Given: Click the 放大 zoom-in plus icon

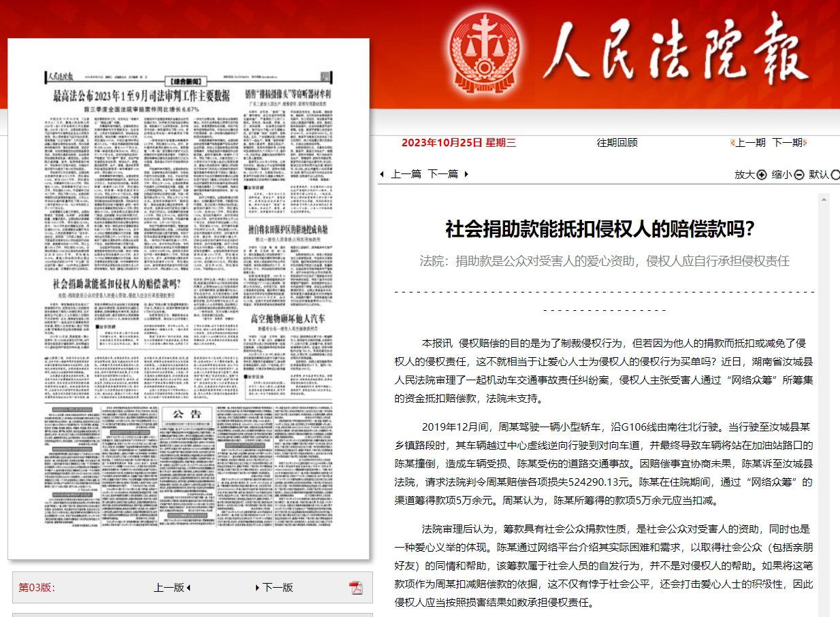Looking at the screenshot, I should (x=762, y=175).
